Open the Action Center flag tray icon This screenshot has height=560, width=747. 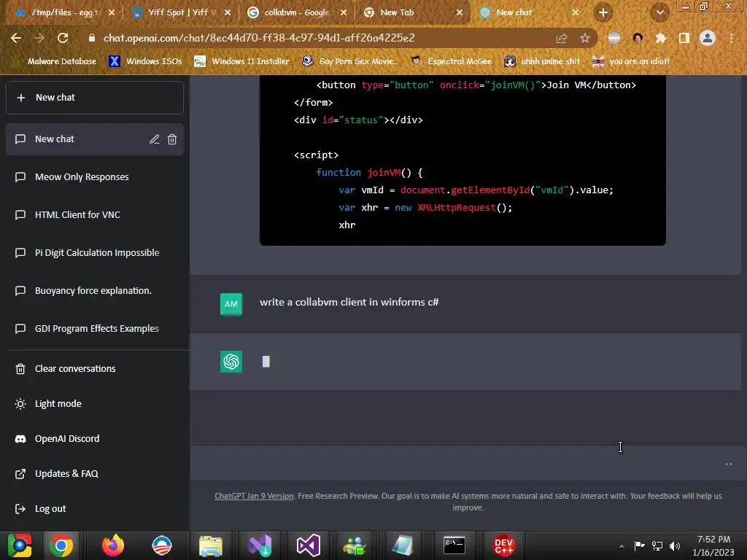coord(639,546)
